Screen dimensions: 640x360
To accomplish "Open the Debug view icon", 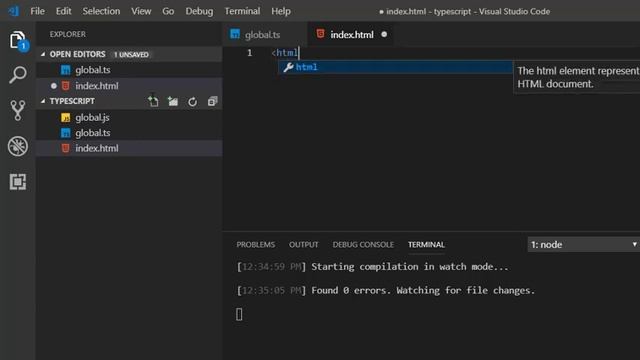I will click(18, 146).
